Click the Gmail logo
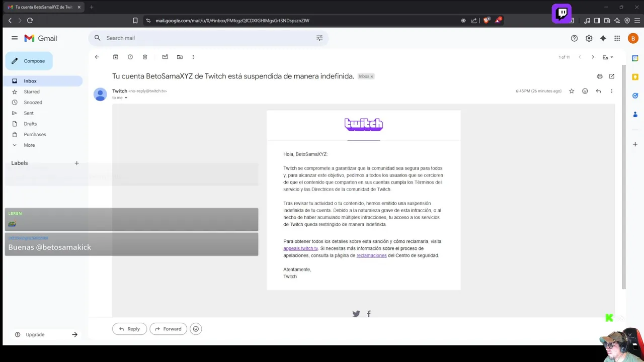The image size is (644, 362). point(41,38)
